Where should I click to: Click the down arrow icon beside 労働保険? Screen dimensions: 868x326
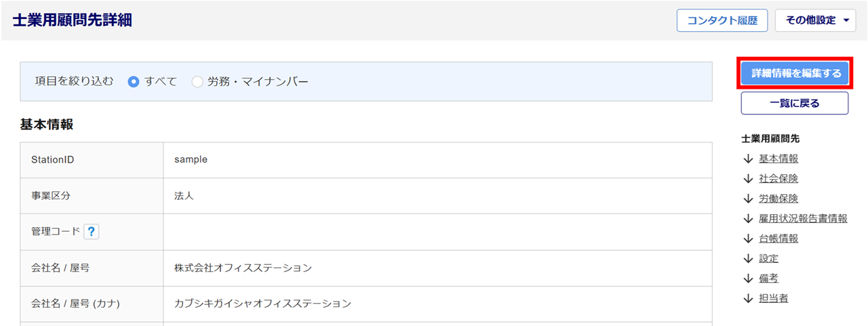748,199
